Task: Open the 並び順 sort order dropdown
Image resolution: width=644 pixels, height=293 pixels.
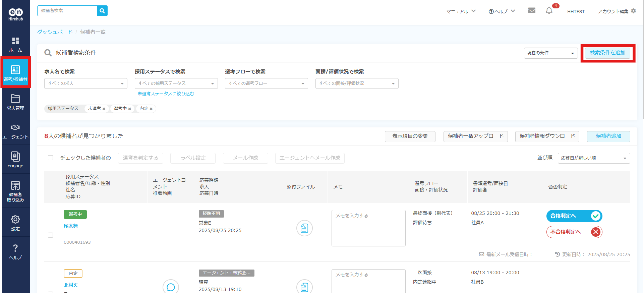Action: [x=593, y=158]
